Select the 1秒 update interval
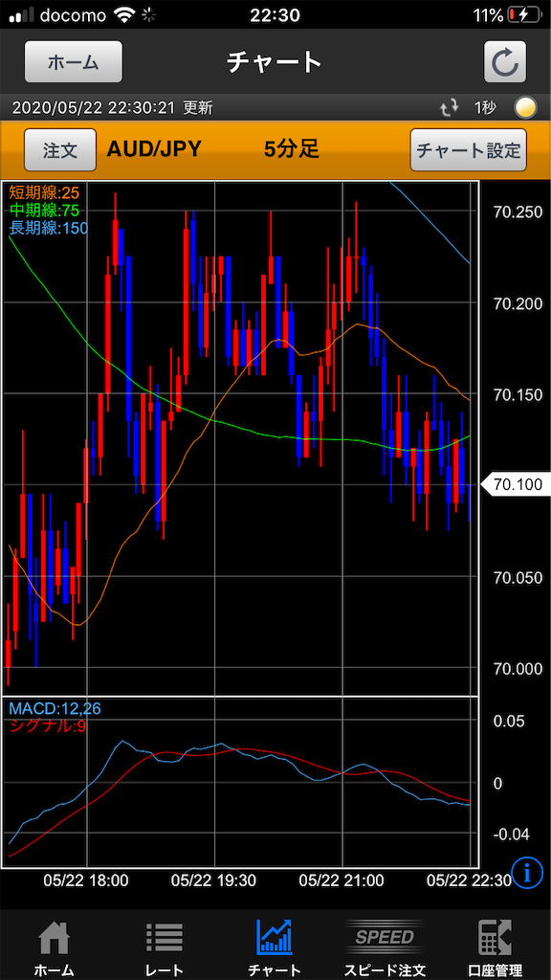 485,108
